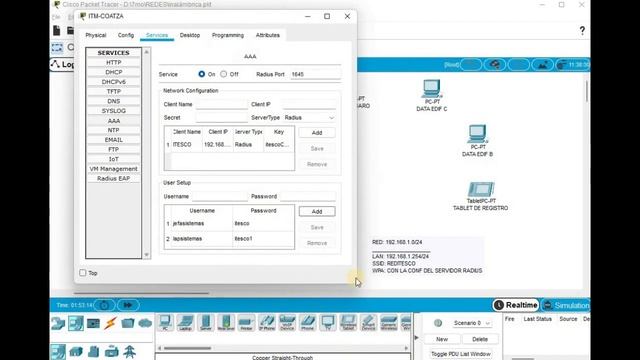Screen dimensions: 640x360
Task: Pick the Laptop device icon
Action: (185, 322)
